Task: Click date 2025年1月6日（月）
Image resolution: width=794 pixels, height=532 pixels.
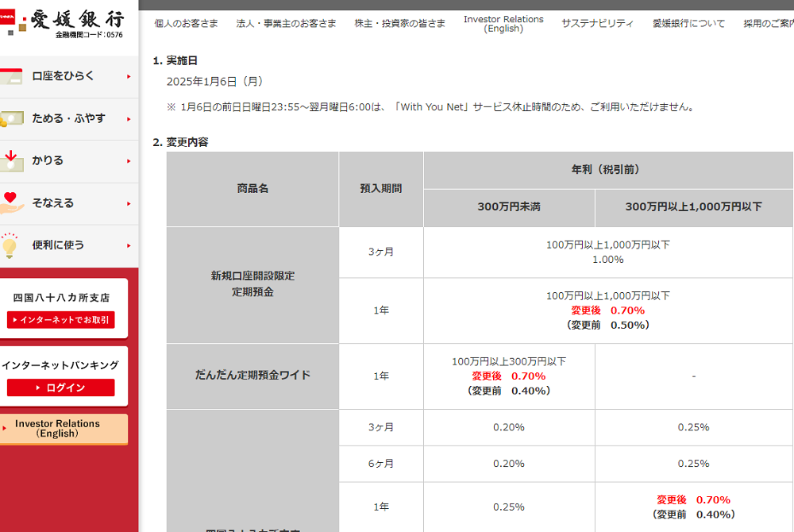Action: coord(216,82)
